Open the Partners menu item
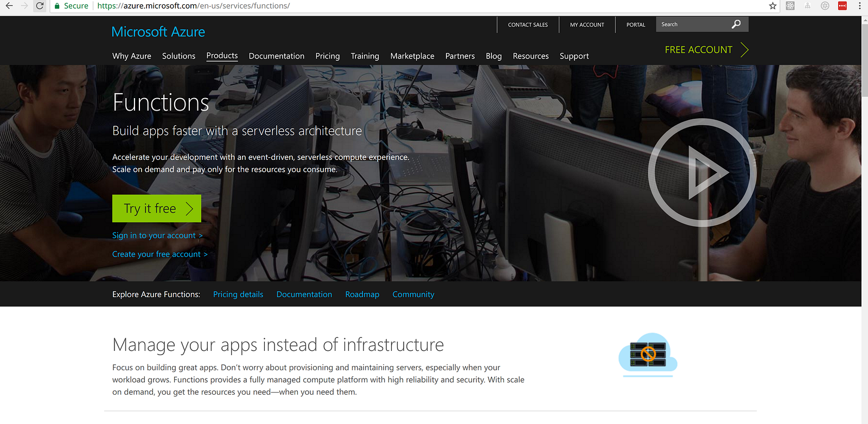 (x=460, y=56)
